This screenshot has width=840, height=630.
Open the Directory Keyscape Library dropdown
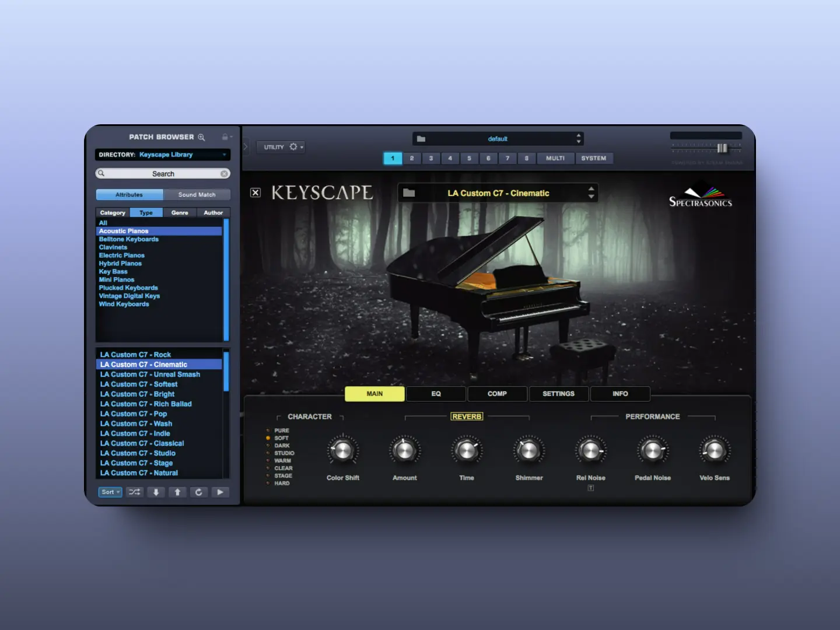pos(163,155)
